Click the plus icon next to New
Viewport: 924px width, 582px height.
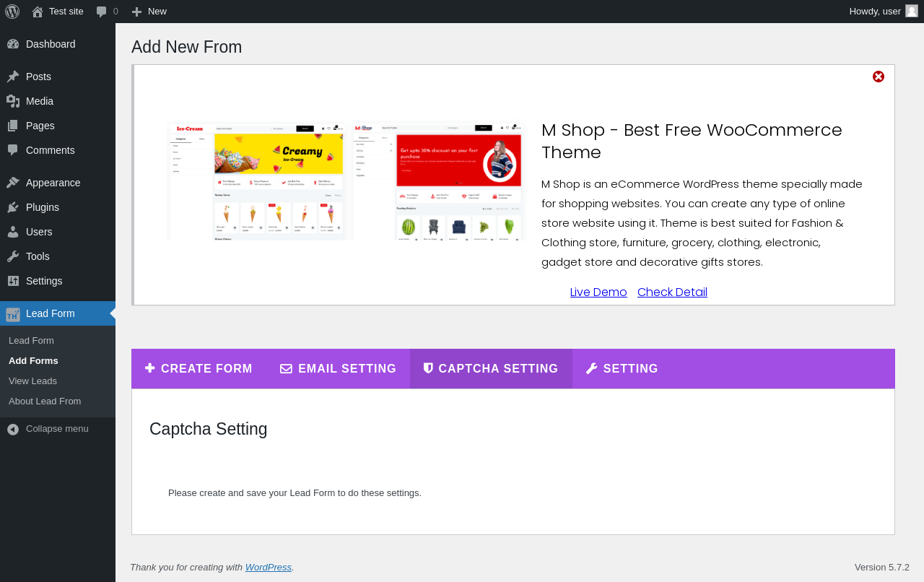click(136, 12)
